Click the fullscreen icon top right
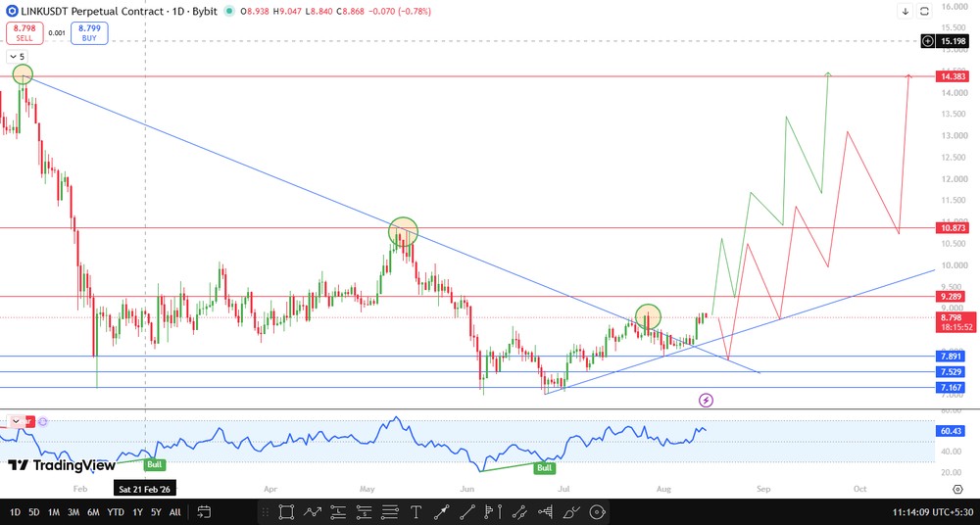 tap(924, 11)
